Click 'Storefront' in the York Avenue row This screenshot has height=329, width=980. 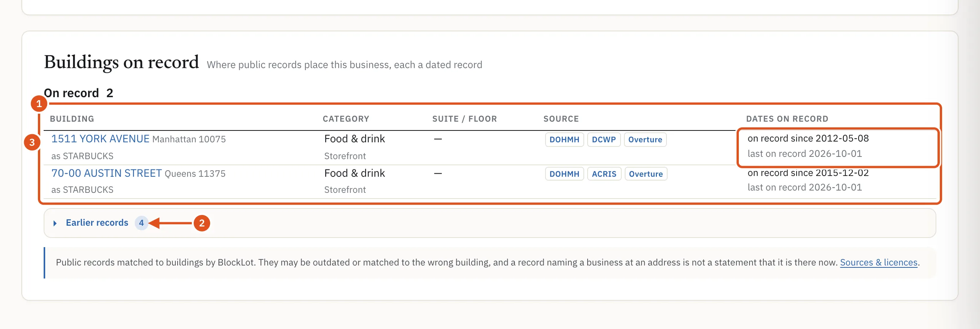[345, 156]
